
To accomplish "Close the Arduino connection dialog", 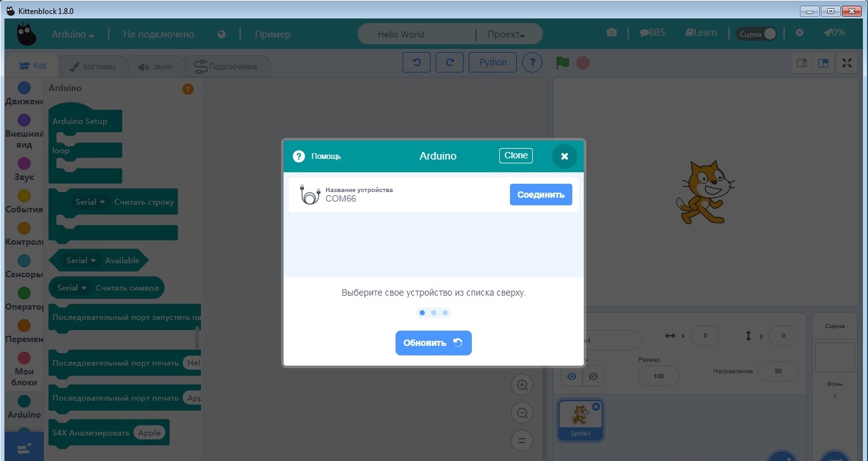I will pos(564,156).
